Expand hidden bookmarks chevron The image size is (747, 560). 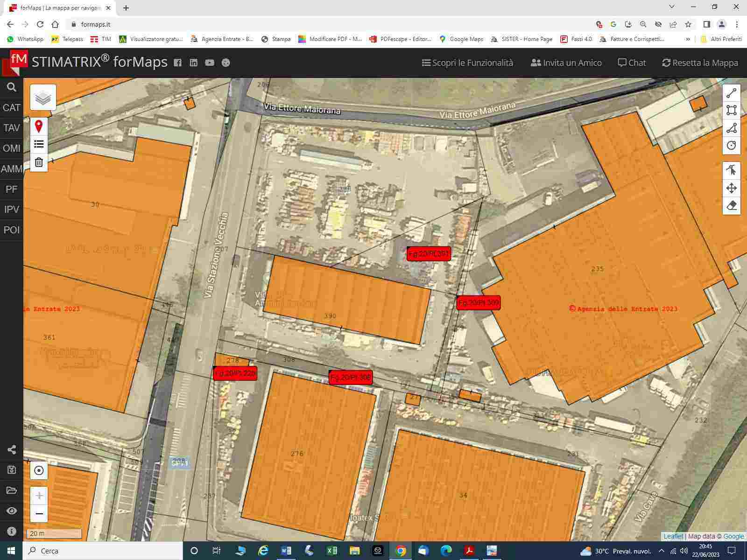688,39
